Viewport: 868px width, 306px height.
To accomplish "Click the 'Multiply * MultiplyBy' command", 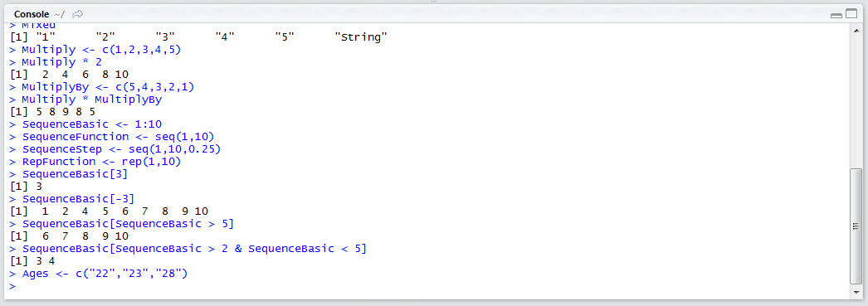I will pyautogui.click(x=85, y=99).
